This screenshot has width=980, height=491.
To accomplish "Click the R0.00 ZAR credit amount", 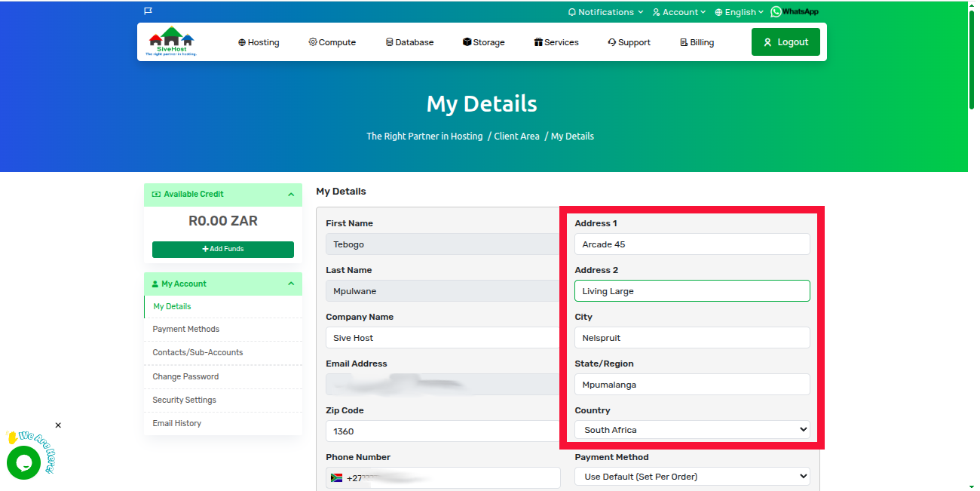I will coord(223,221).
